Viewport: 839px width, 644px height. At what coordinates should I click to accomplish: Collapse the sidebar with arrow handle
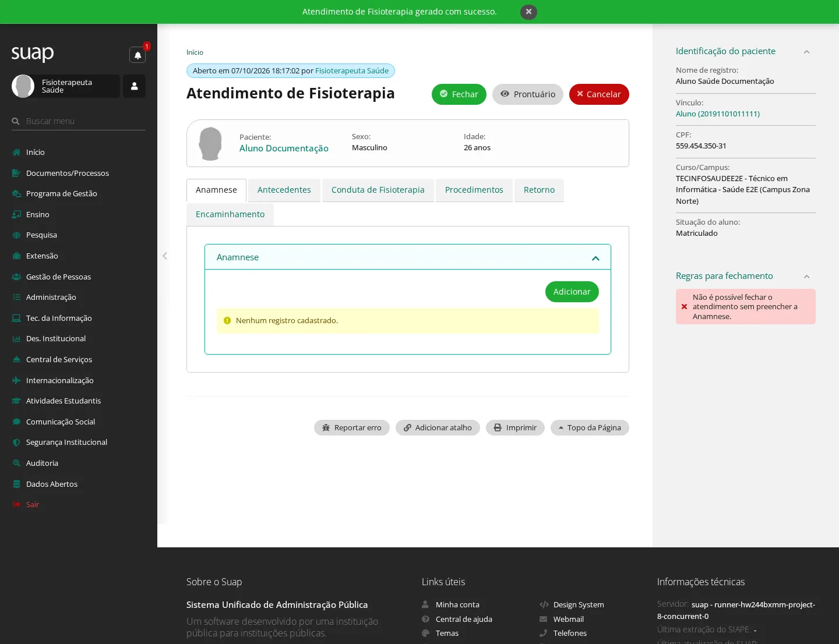(x=165, y=256)
